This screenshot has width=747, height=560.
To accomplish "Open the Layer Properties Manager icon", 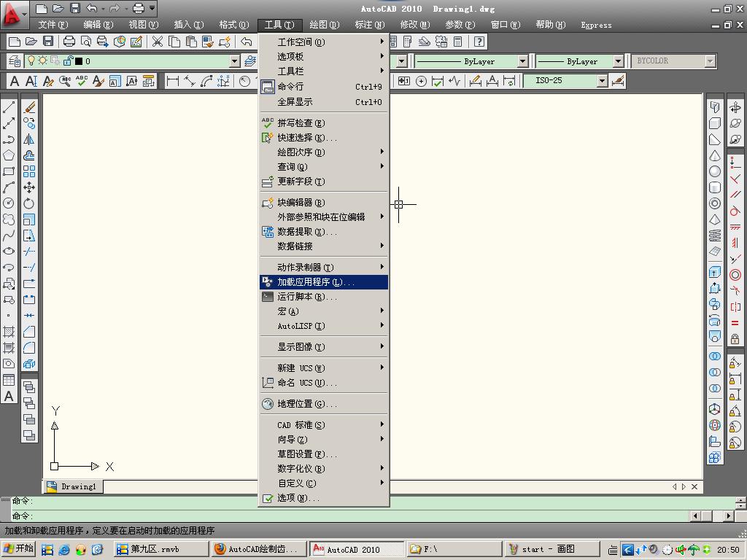I will (x=15, y=61).
